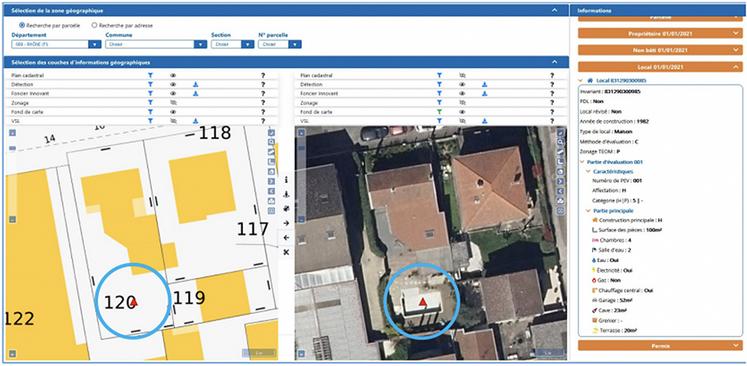Click the left arrow icon between maps
This screenshot has width=747, height=366.
(286, 237)
